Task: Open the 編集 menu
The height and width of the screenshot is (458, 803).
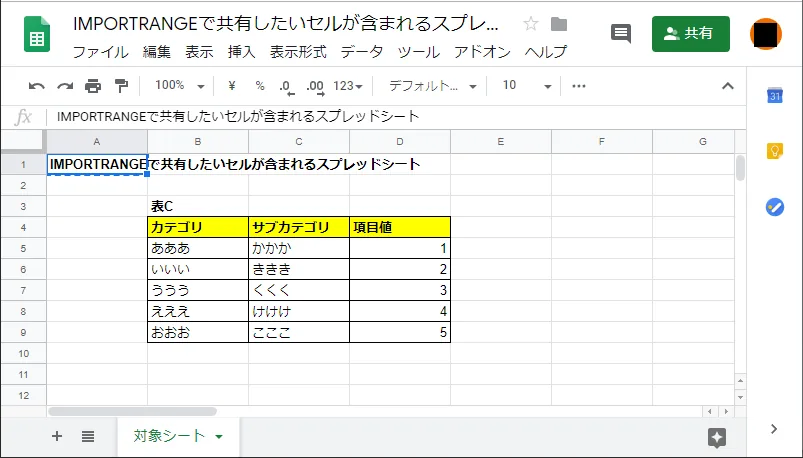Action: (x=157, y=52)
